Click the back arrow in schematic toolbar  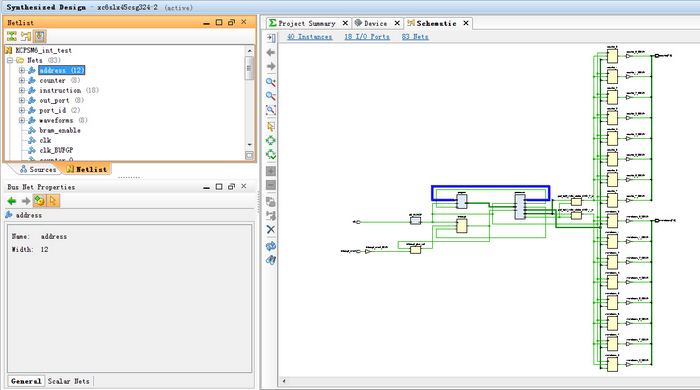(271, 53)
